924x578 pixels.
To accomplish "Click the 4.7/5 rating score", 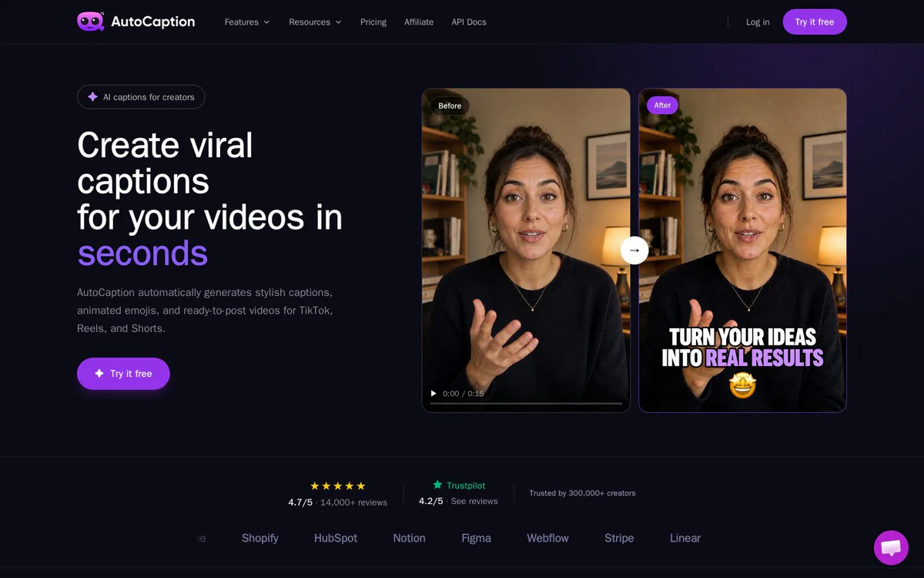I will [x=300, y=502].
